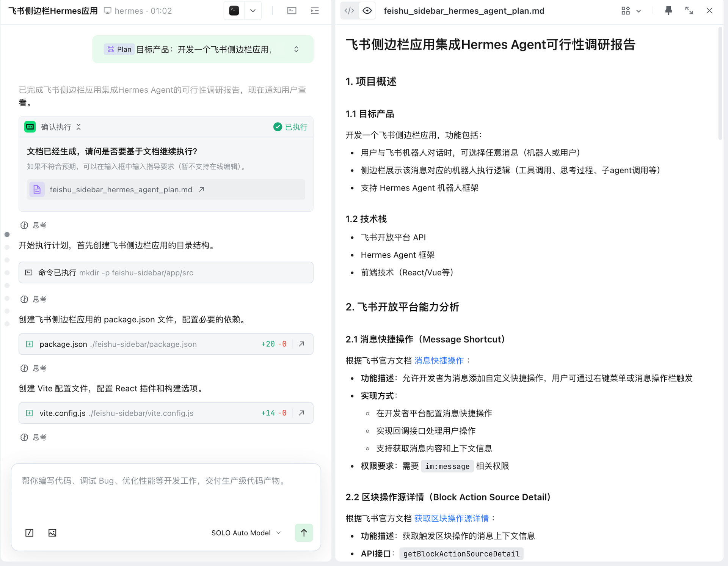Open the black terminal icon button
The image size is (728, 566).
(x=234, y=11)
